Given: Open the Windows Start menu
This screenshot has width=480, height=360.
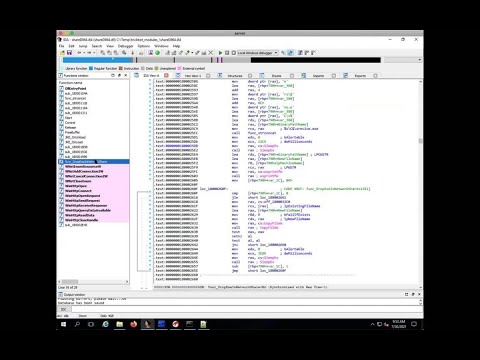Looking at the screenshot, I should [63, 324].
